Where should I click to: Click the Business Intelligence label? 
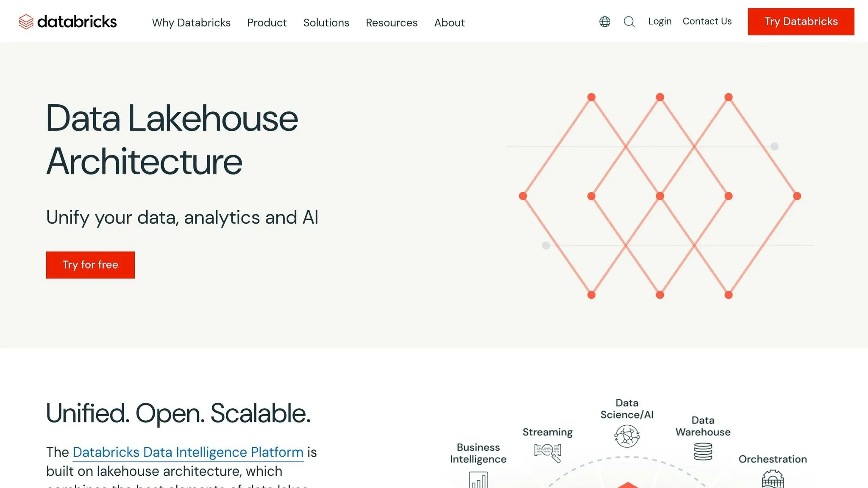click(479, 453)
